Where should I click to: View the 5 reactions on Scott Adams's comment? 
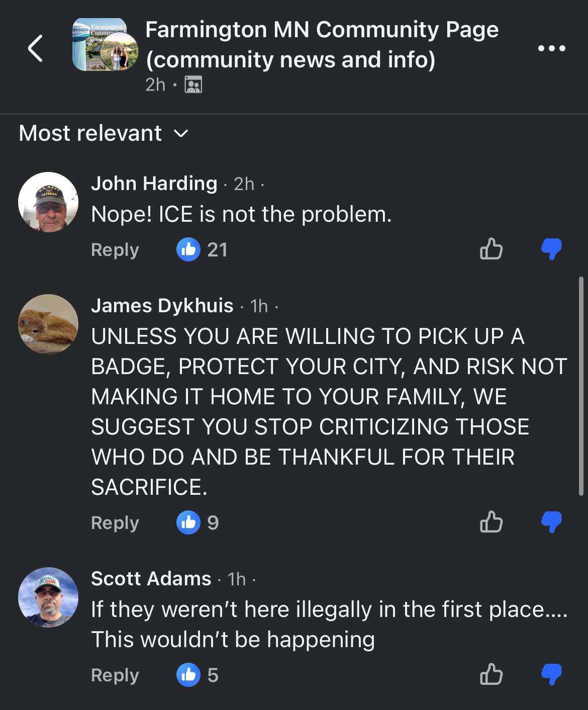click(x=198, y=675)
